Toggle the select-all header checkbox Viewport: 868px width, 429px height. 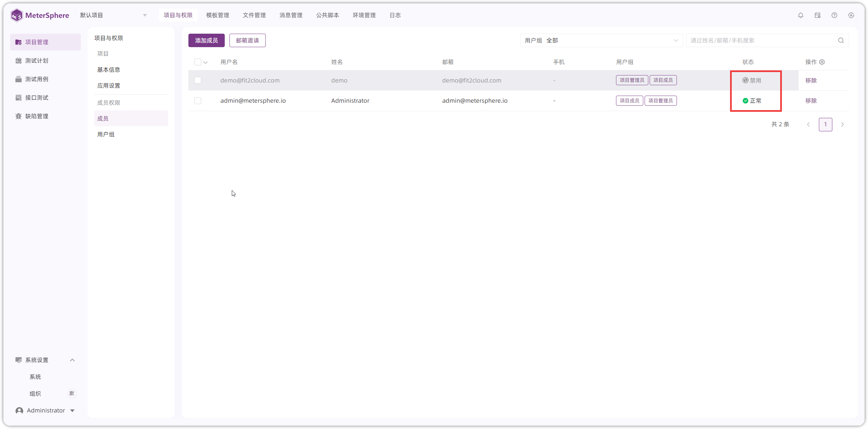tap(198, 62)
